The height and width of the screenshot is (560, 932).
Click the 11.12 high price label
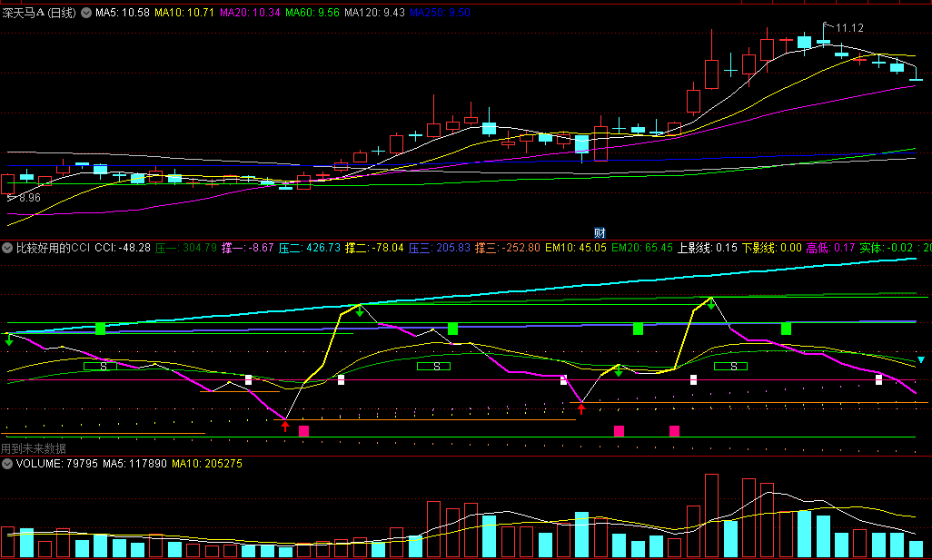coord(849,28)
